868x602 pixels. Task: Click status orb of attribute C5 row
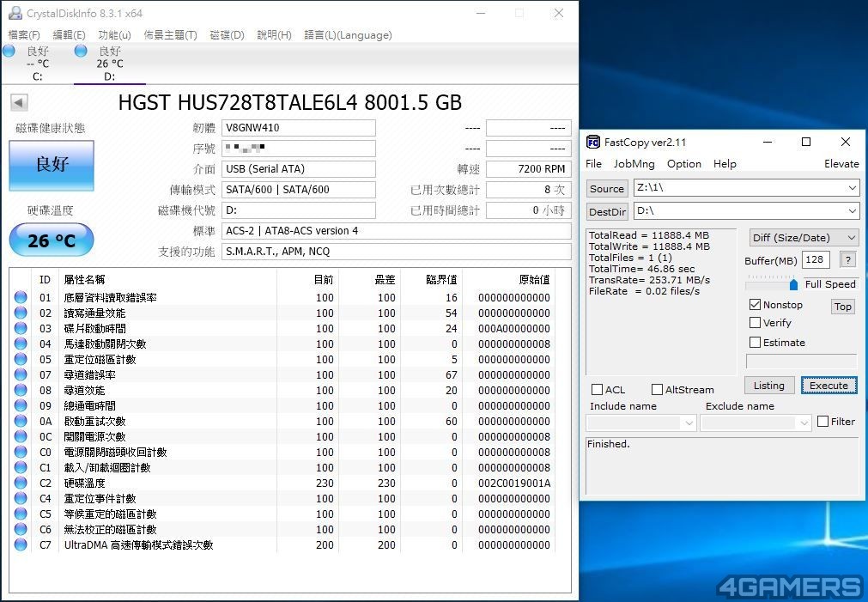coord(21,514)
